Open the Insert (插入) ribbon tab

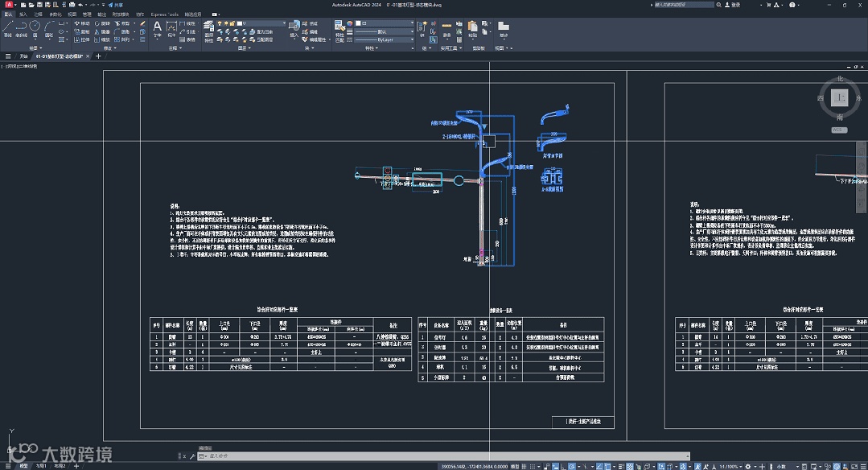point(23,14)
